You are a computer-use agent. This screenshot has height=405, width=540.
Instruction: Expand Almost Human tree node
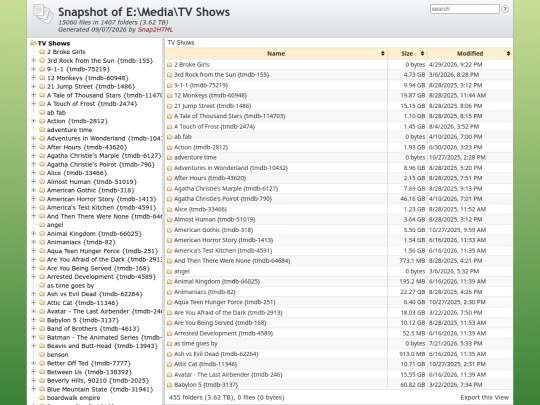(34, 181)
